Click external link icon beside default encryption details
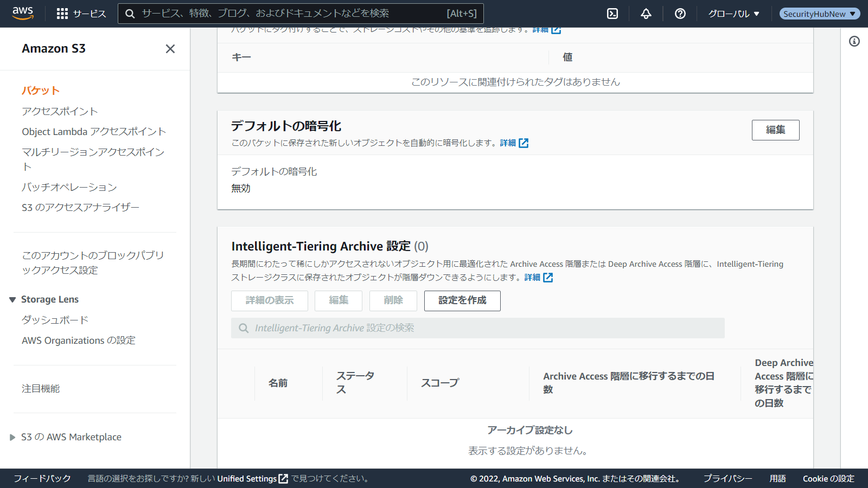Image resolution: width=868 pixels, height=488 pixels. pos(524,143)
